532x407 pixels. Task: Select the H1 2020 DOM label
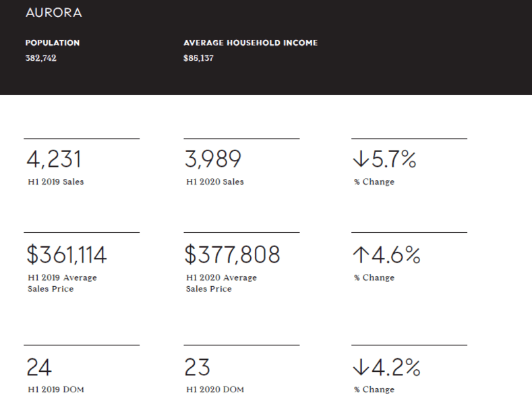point(215,389)
